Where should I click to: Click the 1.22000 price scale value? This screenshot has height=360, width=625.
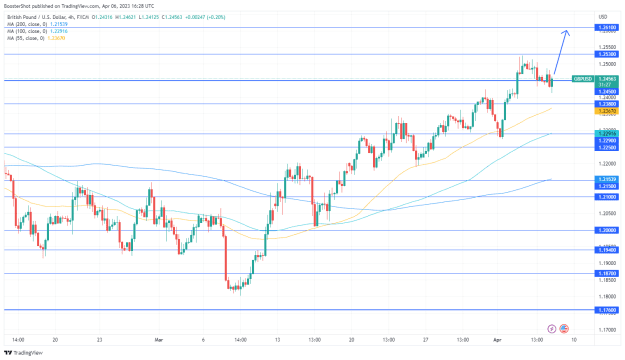[x=607, y=164]
